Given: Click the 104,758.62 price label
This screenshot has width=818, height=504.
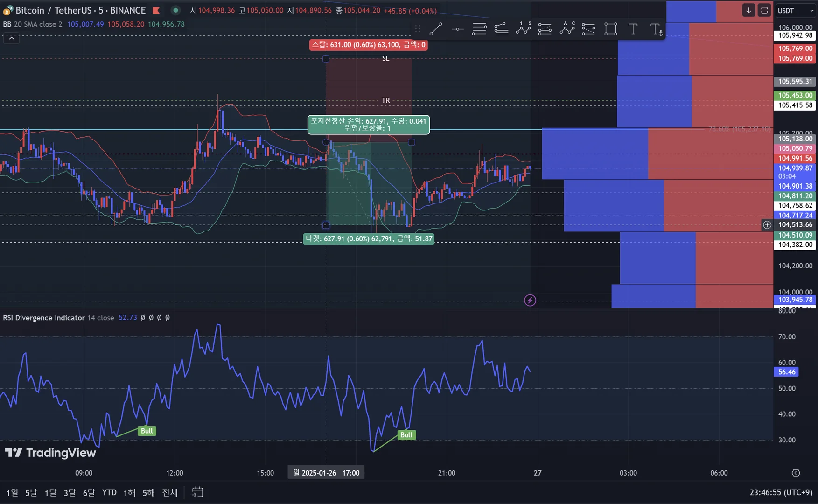Looking at the screenshot, I should (795, 206).
